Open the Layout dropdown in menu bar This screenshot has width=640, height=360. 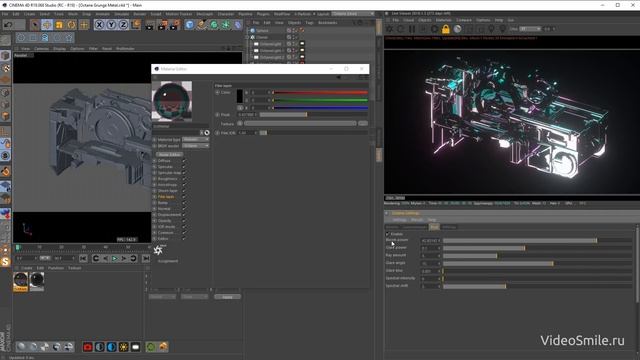click(x=353, y=14)
